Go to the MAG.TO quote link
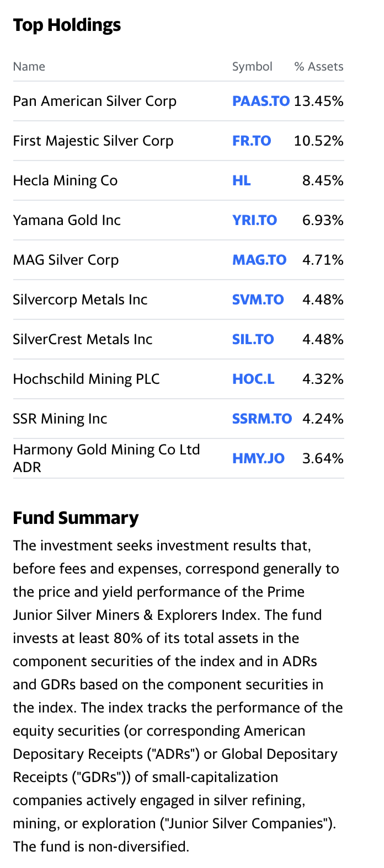384x868 pixels. 259,260
